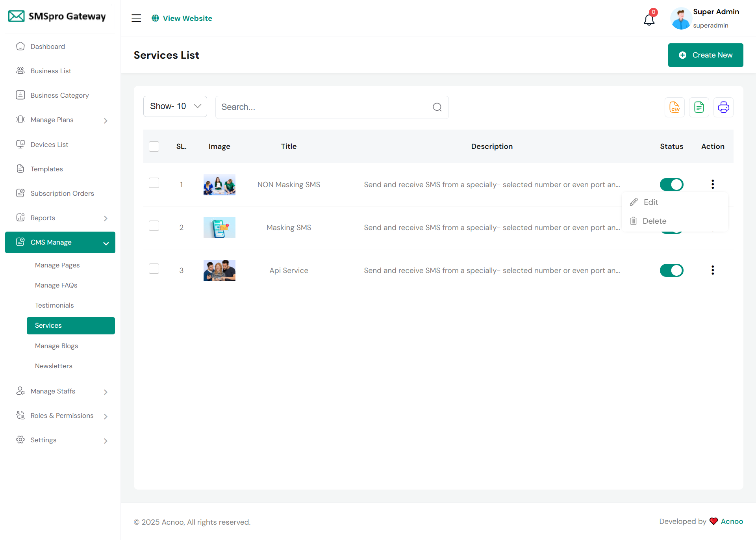Collapse the CMS Manage section

point(60,242)
